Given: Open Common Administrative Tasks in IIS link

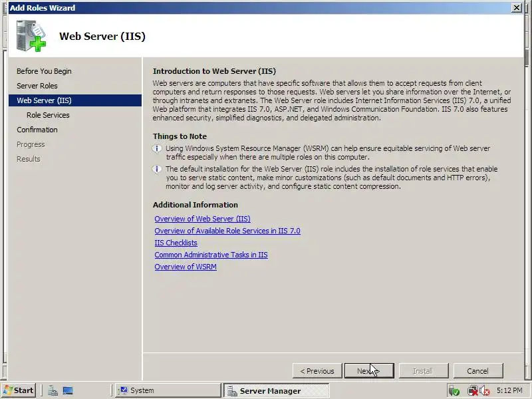Looking at the screenshot, I should [x=211, y=255].
